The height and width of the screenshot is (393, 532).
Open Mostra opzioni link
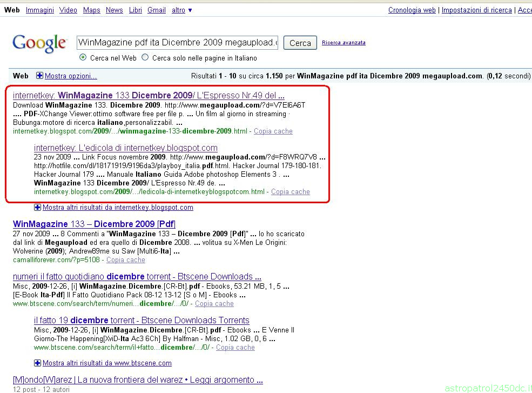click(x=71, y=76)
